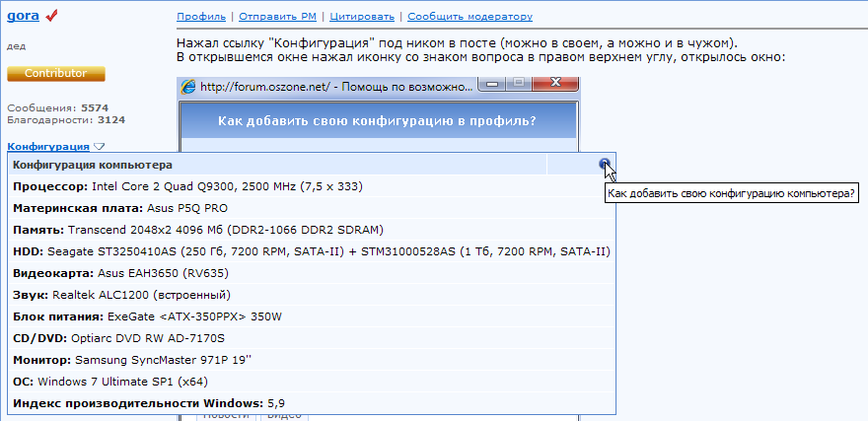
Task: Click the Материнская плата Asus P5Q row
Action: [x=313, y=208]
